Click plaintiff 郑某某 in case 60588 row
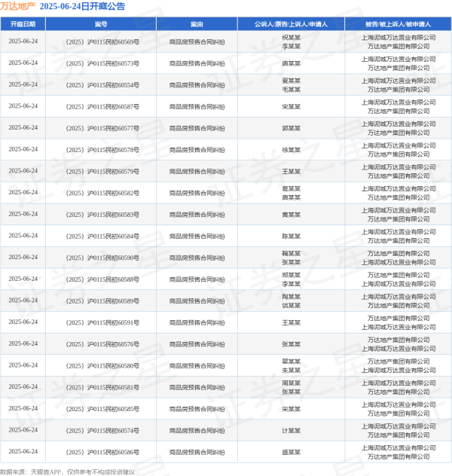This screenshot has height=476, width=452. 291,275
